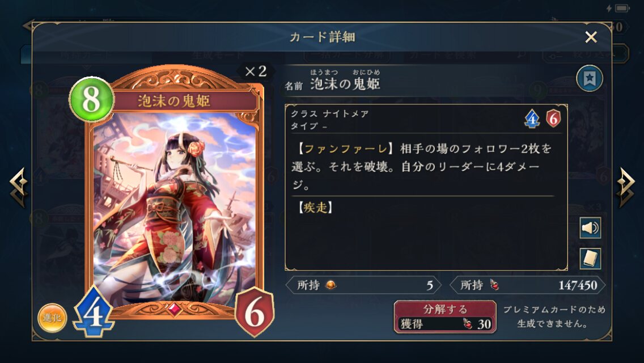Click the red vial owned 147450 counter
The height and width of the screenshot is (363, 644).
[x=527, y=285]
